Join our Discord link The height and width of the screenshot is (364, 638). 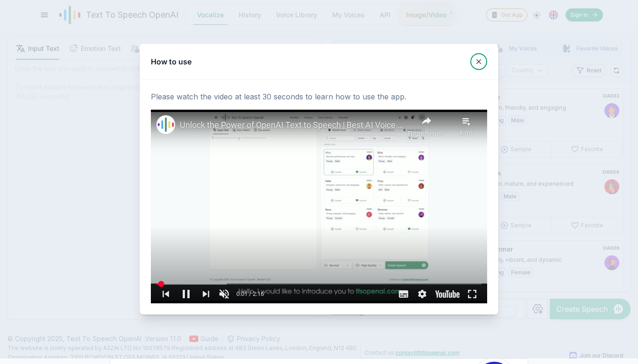tap(596, 356)
